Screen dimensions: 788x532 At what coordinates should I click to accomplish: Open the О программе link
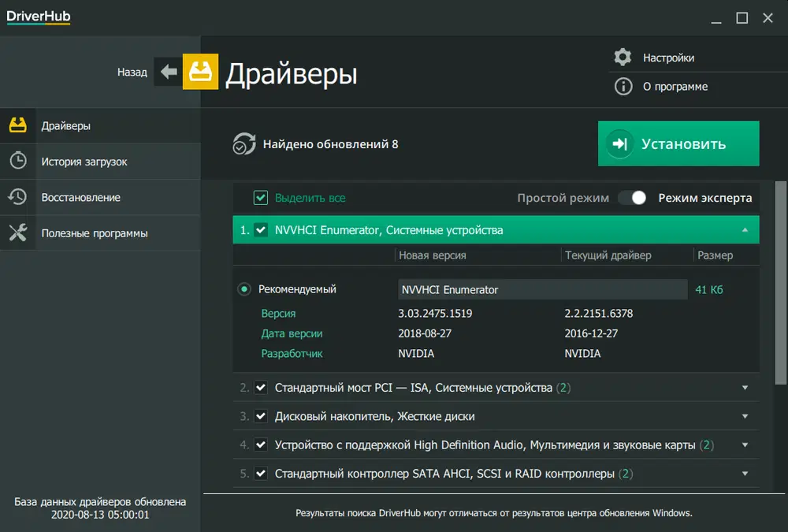675,87
